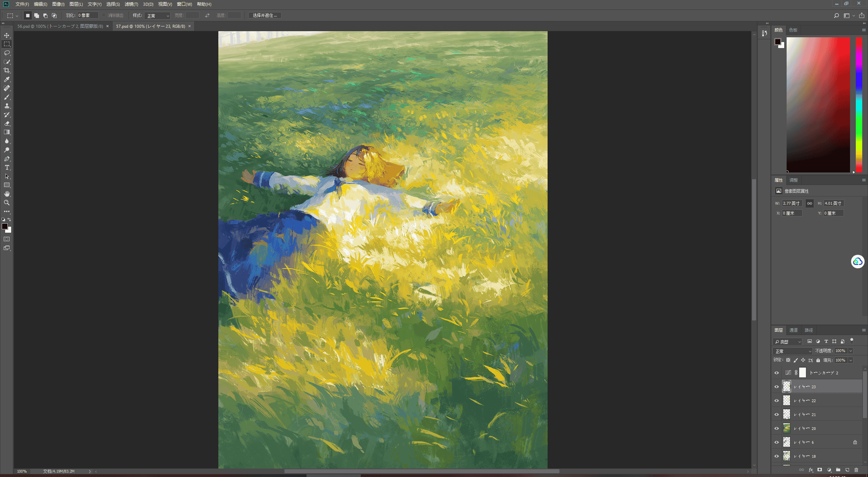Expand the 填充 fill dropdown arrow
868x477 pixels.
(851, 360)
